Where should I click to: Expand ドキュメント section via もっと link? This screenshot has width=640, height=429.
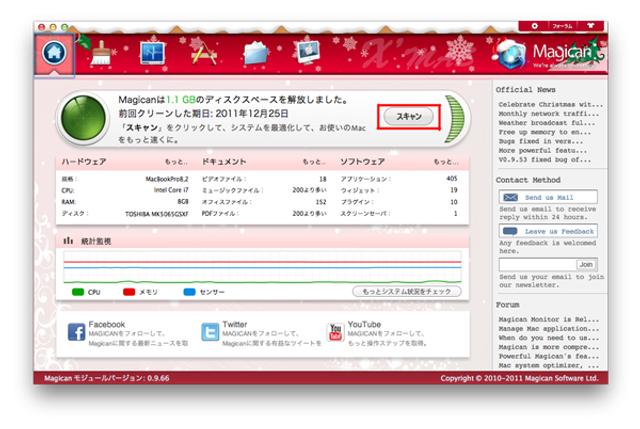[x=314, y=160]
